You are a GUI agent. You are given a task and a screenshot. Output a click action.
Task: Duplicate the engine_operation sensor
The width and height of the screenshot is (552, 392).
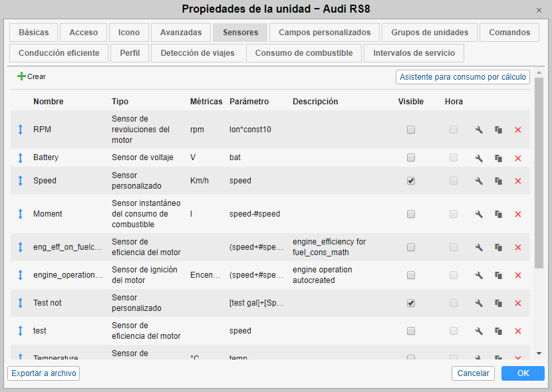pos(498,275)
